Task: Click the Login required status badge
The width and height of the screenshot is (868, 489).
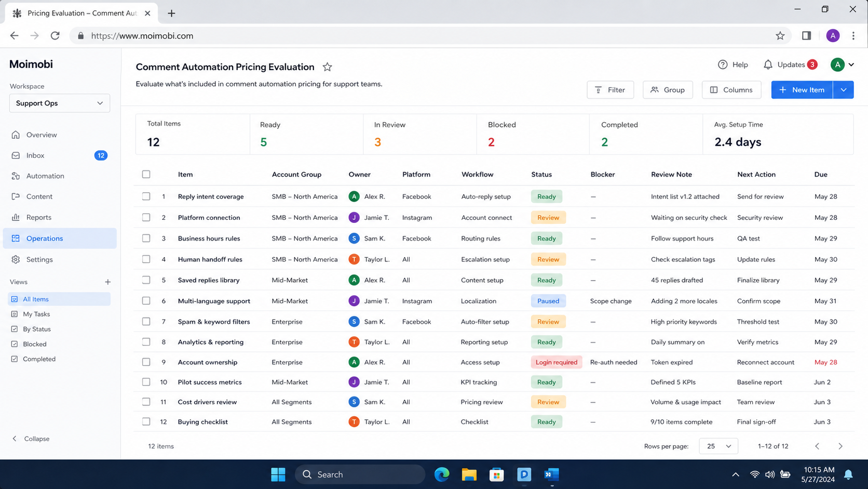Action: (x=556, y=362)
